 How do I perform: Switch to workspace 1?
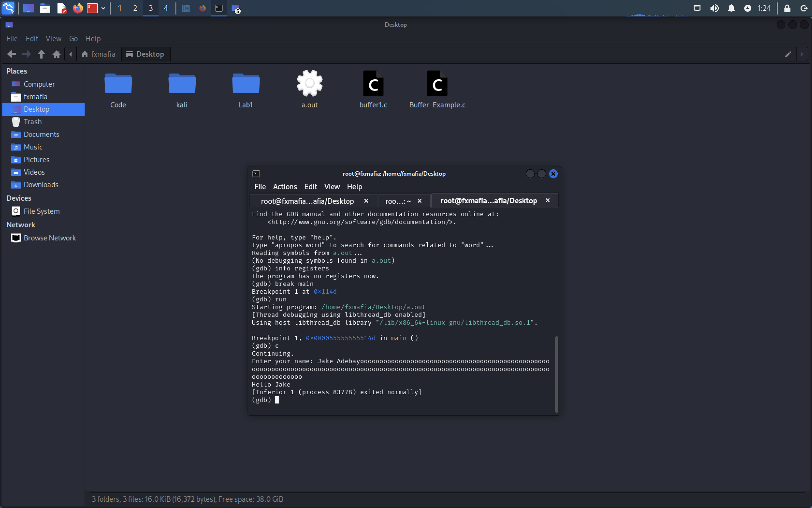[120, 8]
